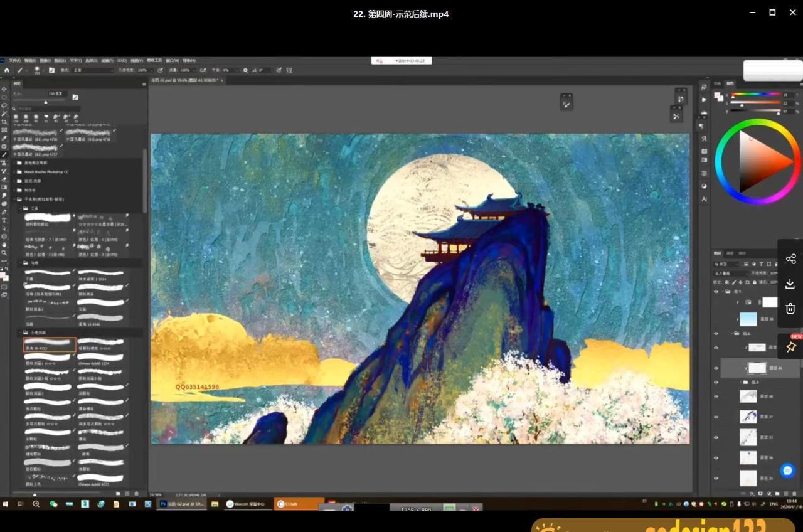Click the download icon on the video overlay
803x532 pixels.
pyautogui.click(x=790, y=284)
